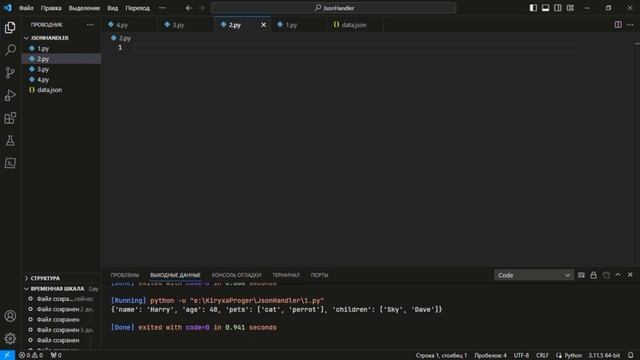Open the Переход menu

pos(138,8)
